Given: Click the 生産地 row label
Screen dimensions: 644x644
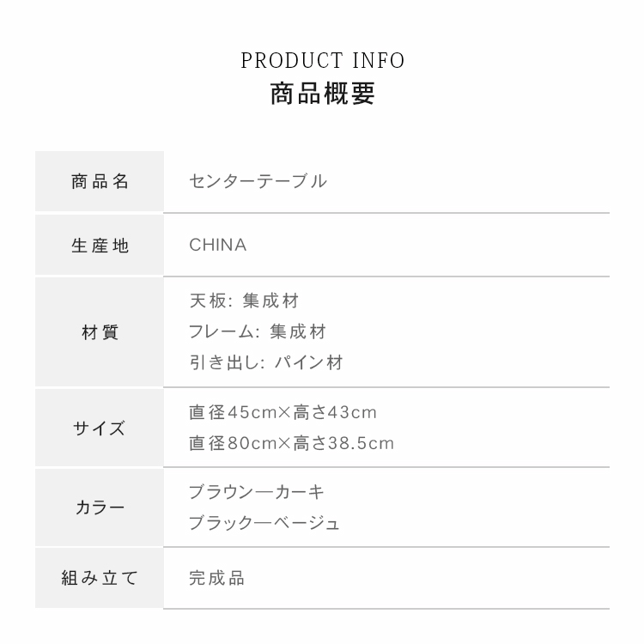Looking at the screenshot, I should coord(100,246).
